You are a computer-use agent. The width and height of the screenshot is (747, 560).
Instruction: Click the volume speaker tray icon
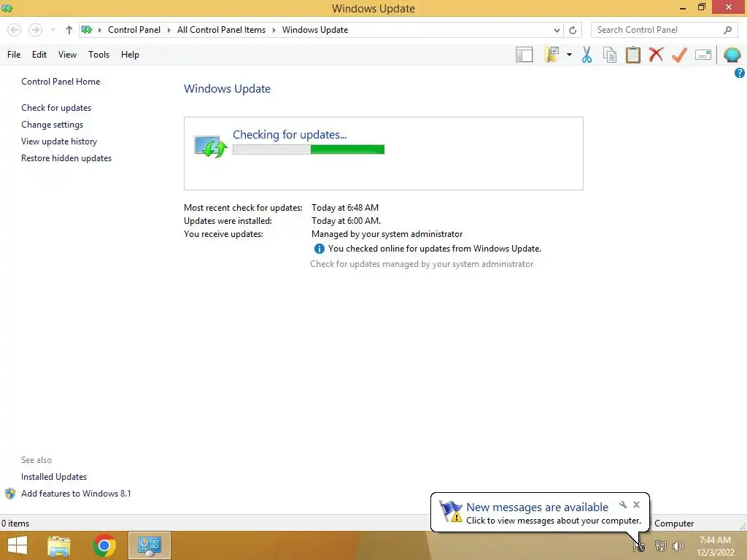click(678, 546)
